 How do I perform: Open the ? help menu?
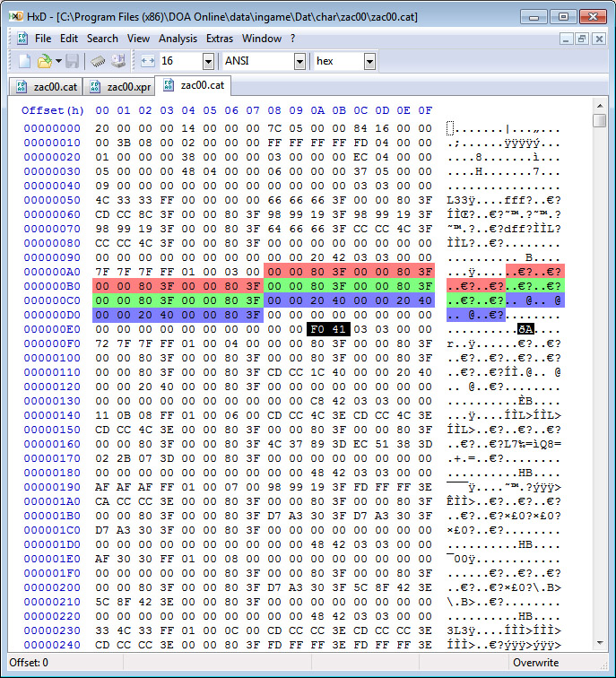point(292,39)
